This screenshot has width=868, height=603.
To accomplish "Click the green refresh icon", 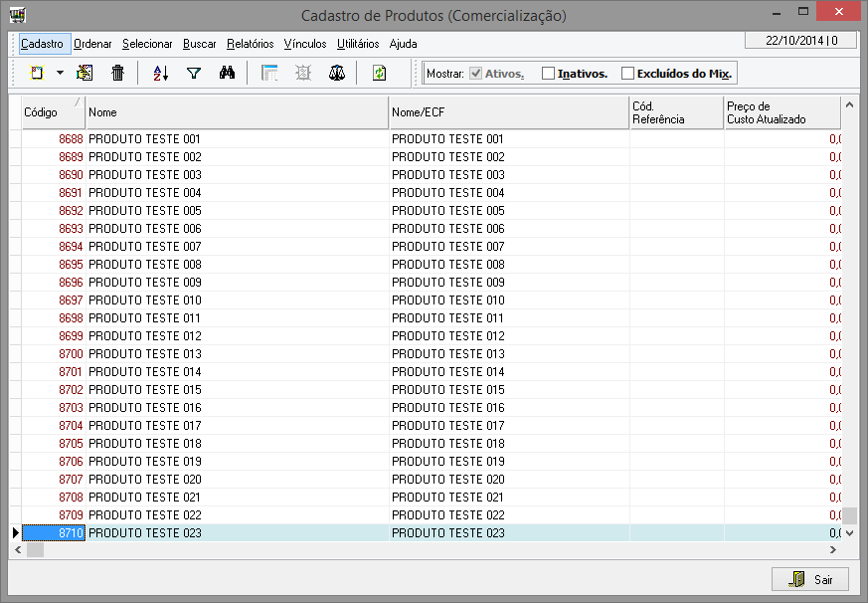I will click(379, 73).
